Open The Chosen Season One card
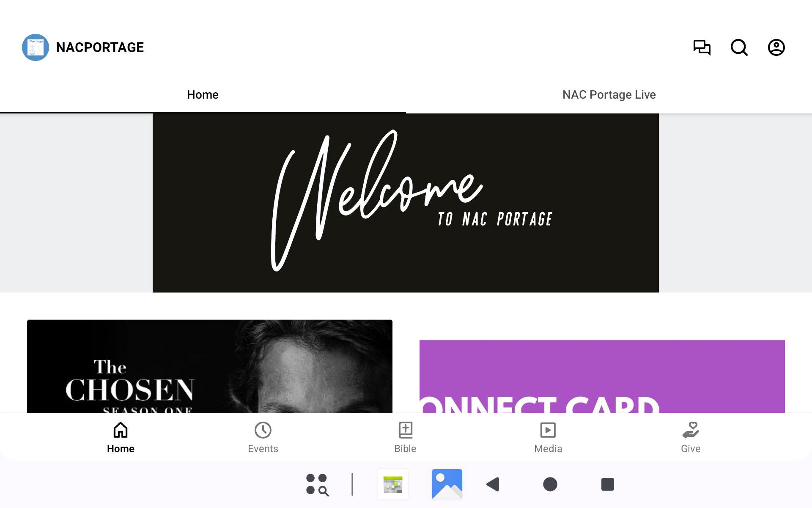 (210, 366)
